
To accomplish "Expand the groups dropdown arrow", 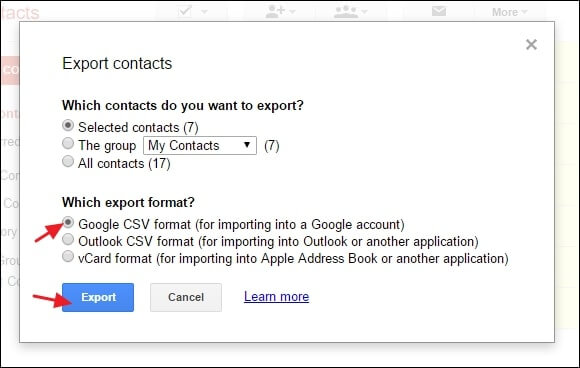I will 364,12.
